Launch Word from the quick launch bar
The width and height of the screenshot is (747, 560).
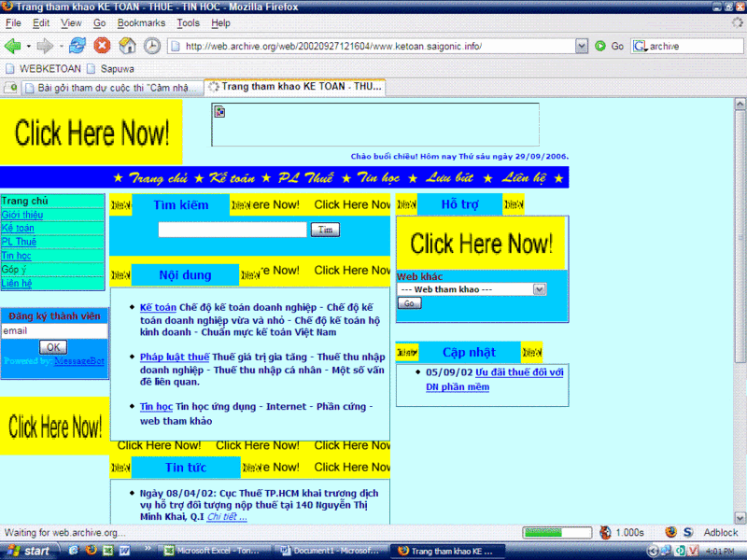pos(122,551)
